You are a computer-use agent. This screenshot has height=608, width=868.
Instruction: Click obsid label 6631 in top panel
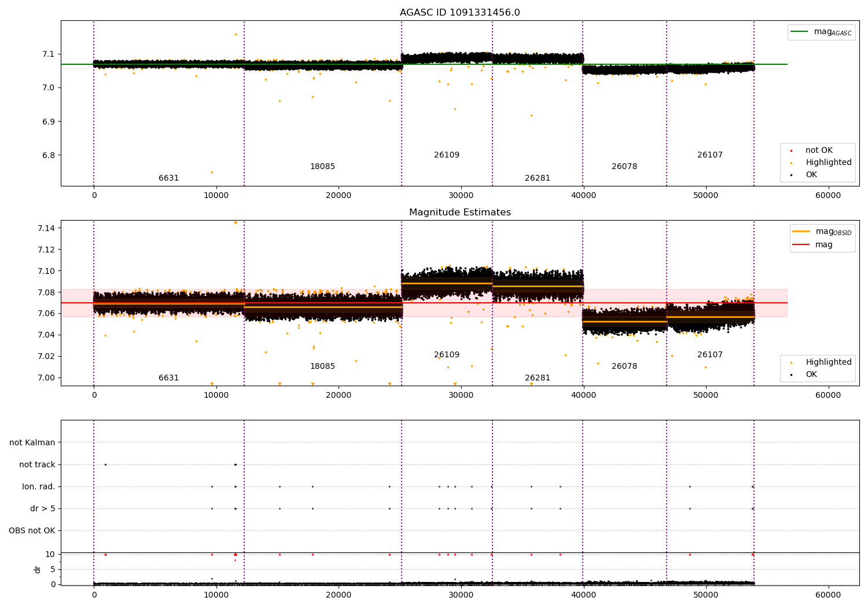(x=168, y=178)
